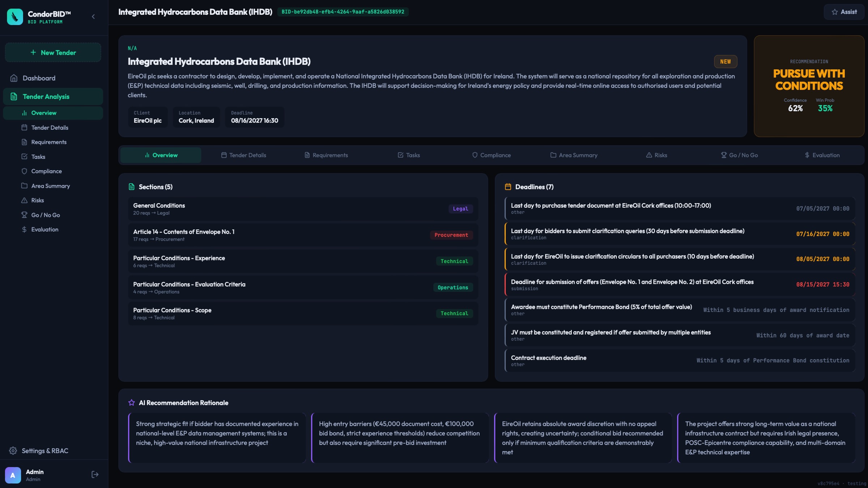The height and width of the screenshot is (488, 868).
Task: Switch to the Overview tab
Action: click(161, 155)
